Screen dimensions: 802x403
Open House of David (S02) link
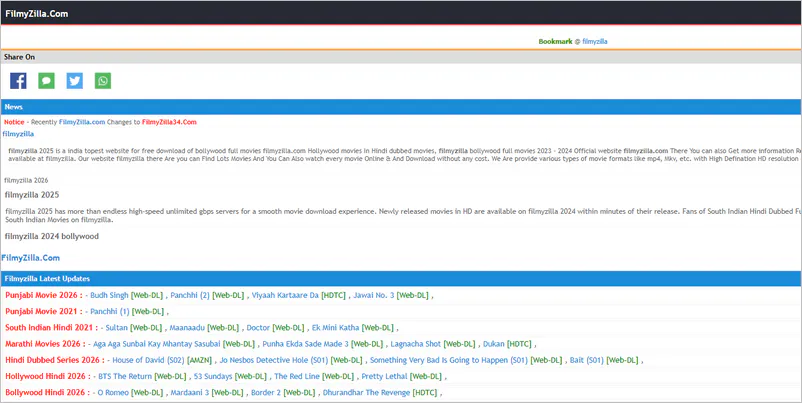(x=148, y=361)
